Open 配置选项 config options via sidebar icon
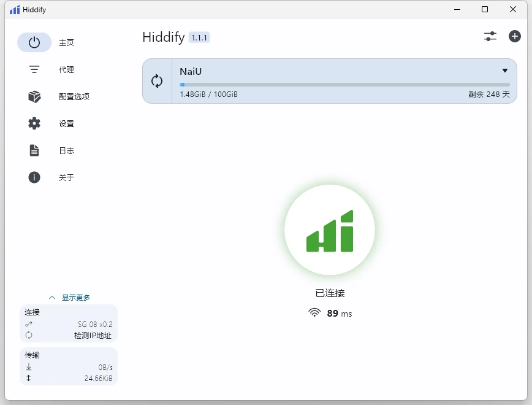Viewport: 532px width, 405px height. point(34,96)
